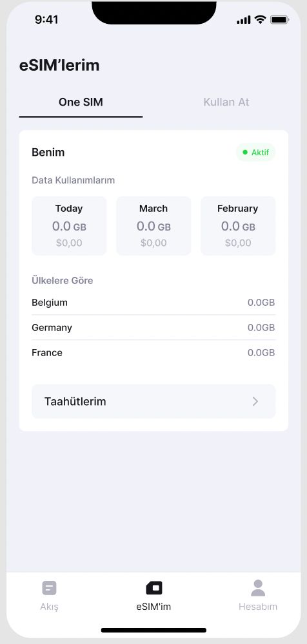
Task: Select the Today data usage card
Action: (x=69, y=225)
